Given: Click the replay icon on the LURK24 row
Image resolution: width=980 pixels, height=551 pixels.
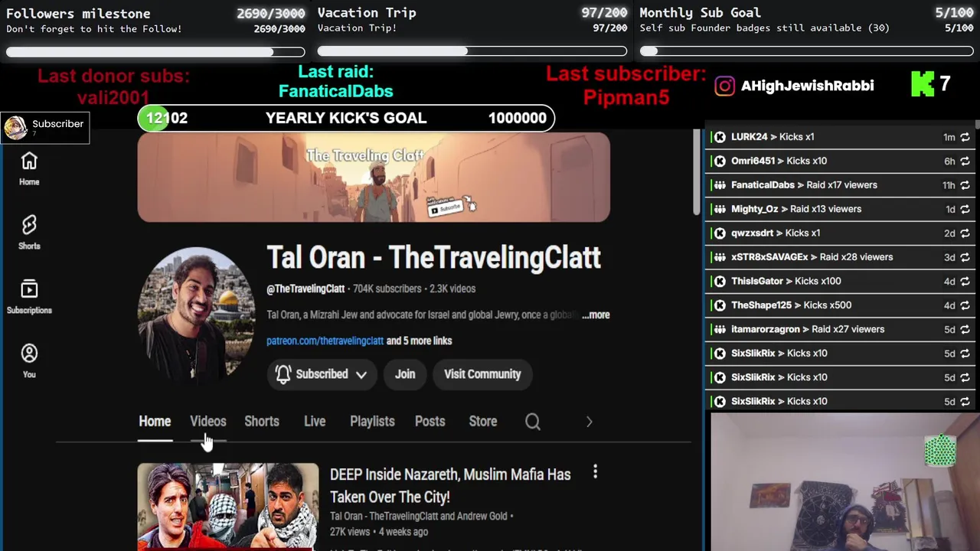Looking at the screenshot, I should 965,137.
